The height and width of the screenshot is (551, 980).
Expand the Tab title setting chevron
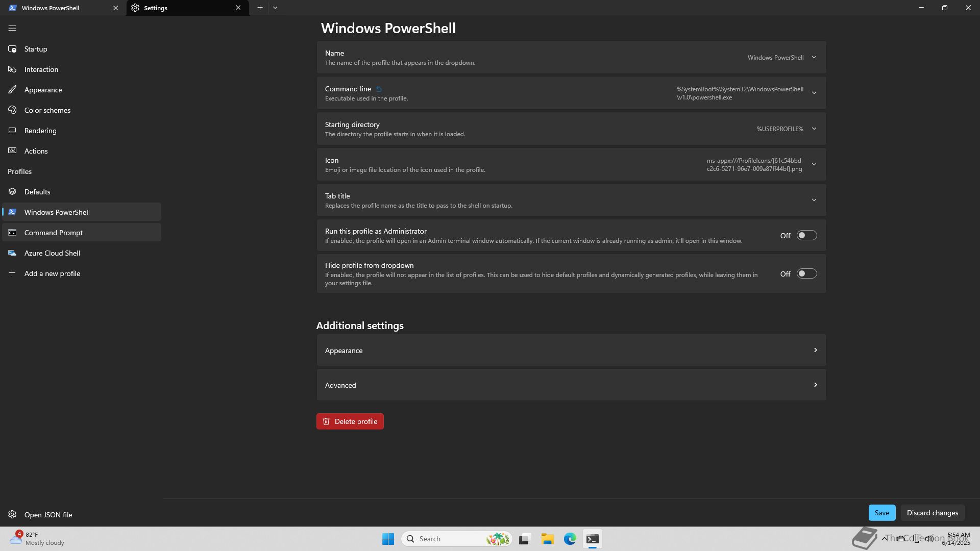coord(814,200)
